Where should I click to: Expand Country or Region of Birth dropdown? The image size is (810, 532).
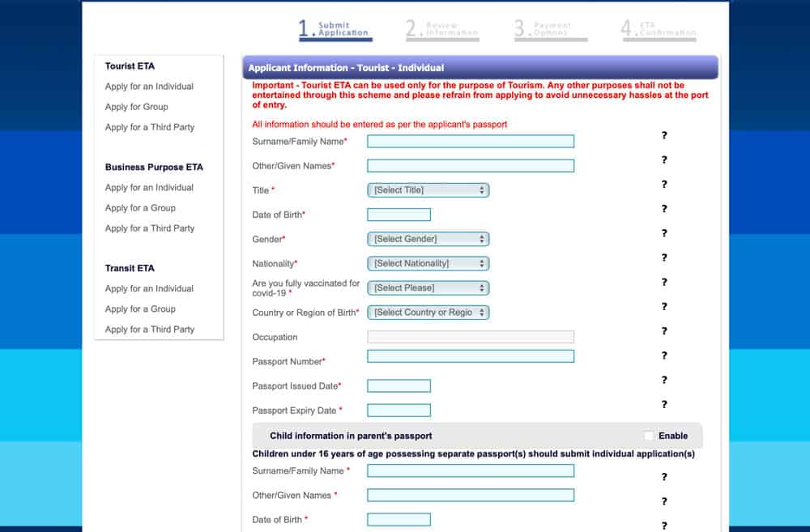tap(428, 313)
